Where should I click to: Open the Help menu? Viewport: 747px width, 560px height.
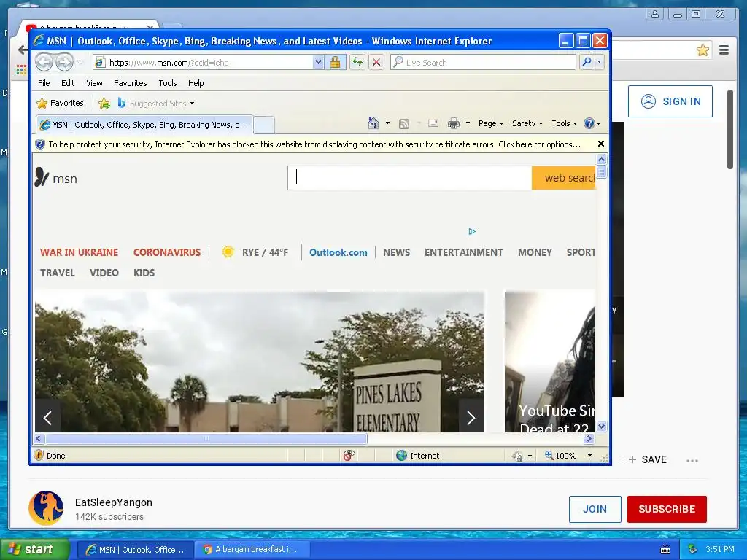tap(196, 83)
